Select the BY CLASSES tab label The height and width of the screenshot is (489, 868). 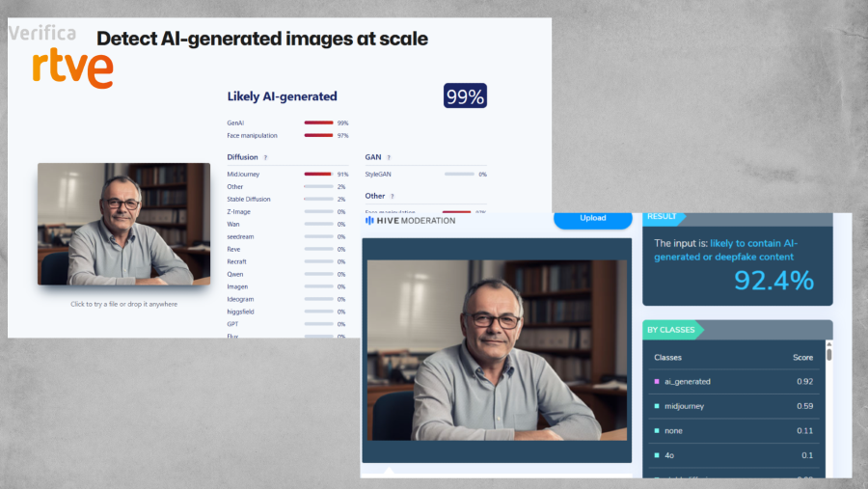point(670,330)
